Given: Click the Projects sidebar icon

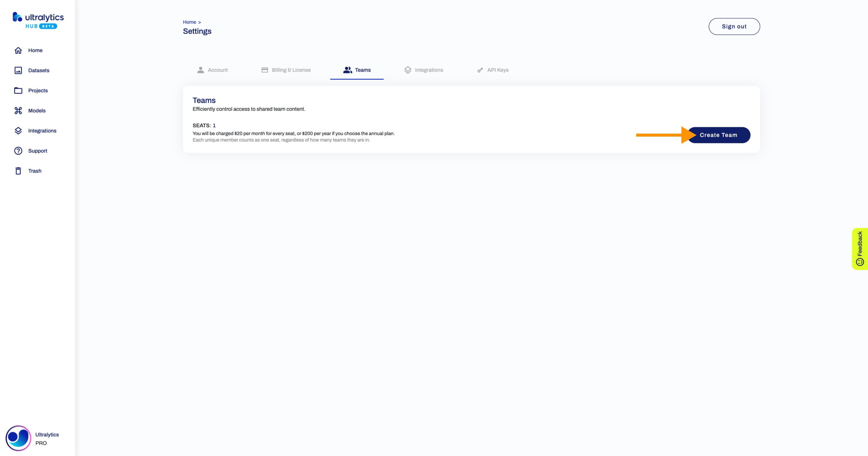Looking at the screenshot, I should pyautogui.click(x=18, y=90).
